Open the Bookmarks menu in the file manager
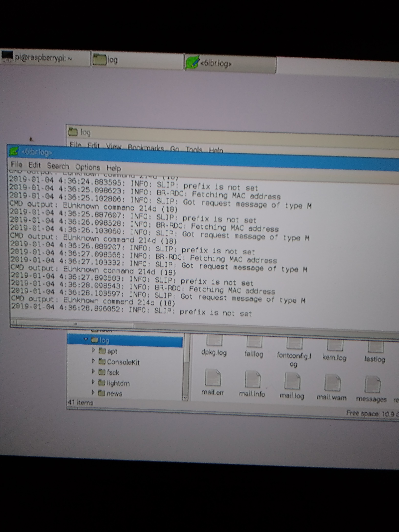The height and width of the screenshot is (532, 399). [x=146, y=147]
